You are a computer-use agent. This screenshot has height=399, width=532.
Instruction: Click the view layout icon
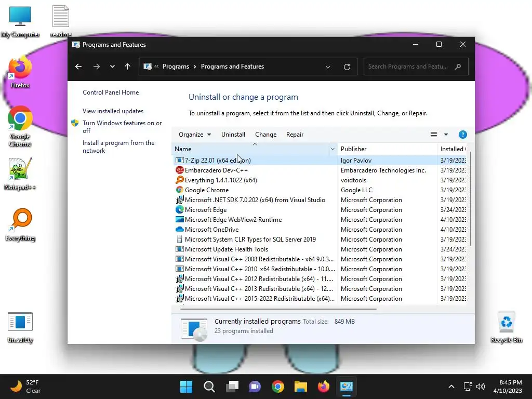[x=434, y=135]
